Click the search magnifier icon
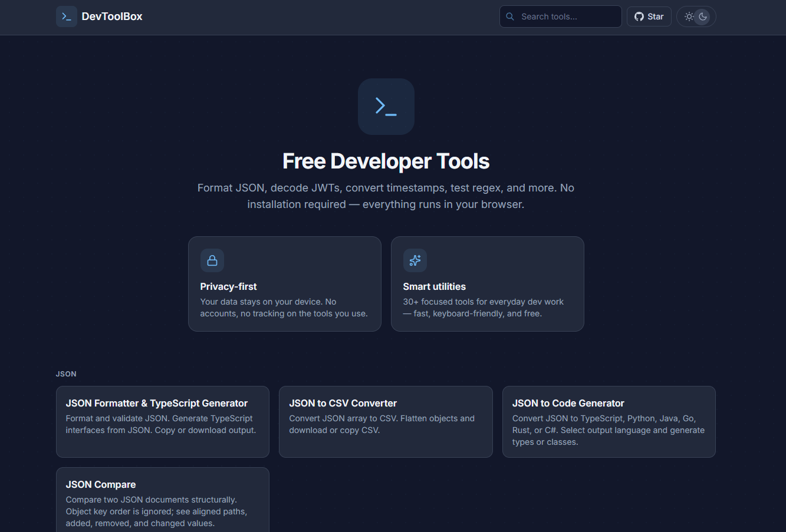The height and width of the screenshot is (532, 786). [510, 16]
